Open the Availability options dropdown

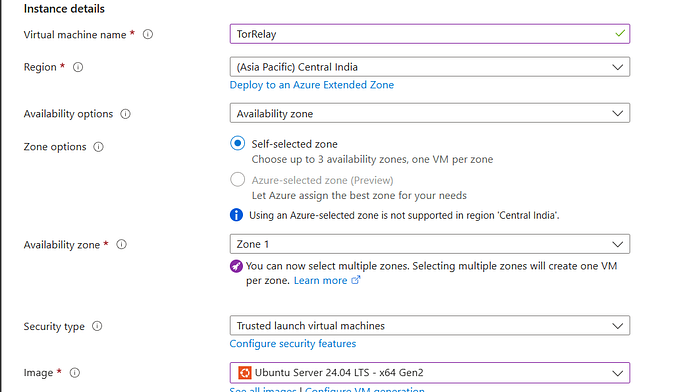[430, 113]
